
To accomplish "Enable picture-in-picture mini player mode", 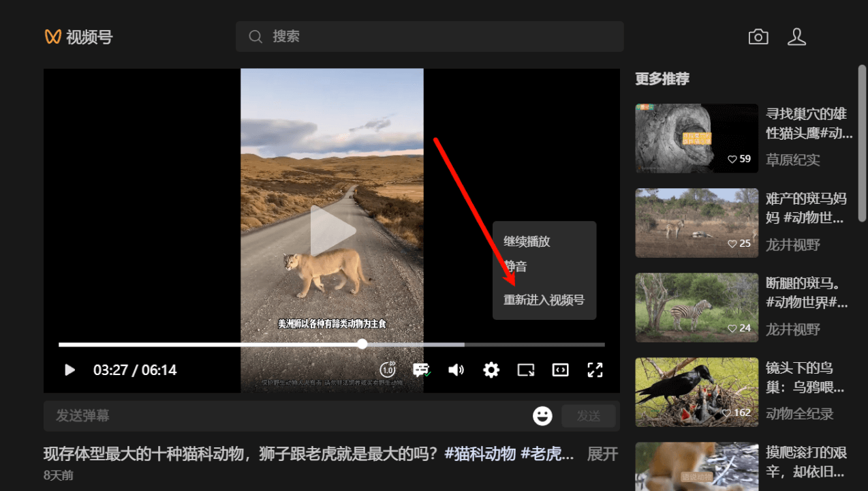I will pos(525,370).
